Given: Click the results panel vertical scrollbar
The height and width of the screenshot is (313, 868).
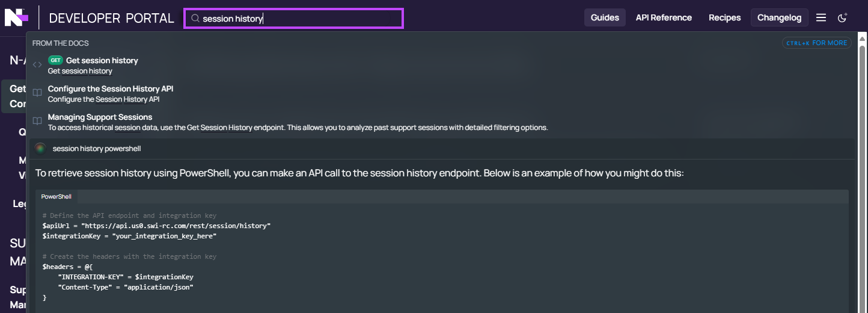Looking at the screenshot, I should (x=863, y=175).
